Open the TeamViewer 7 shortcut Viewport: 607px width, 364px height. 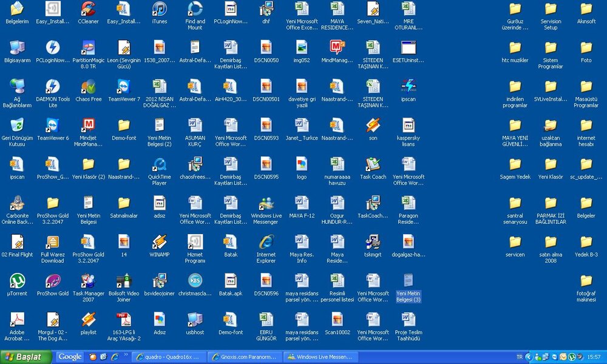point(124,87)
